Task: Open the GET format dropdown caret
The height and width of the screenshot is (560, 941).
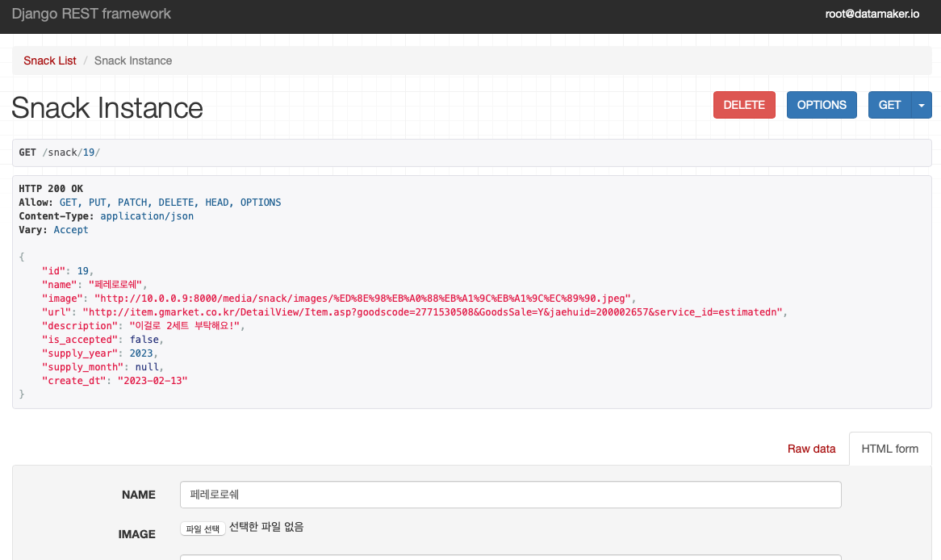Action: click(921, 105)
